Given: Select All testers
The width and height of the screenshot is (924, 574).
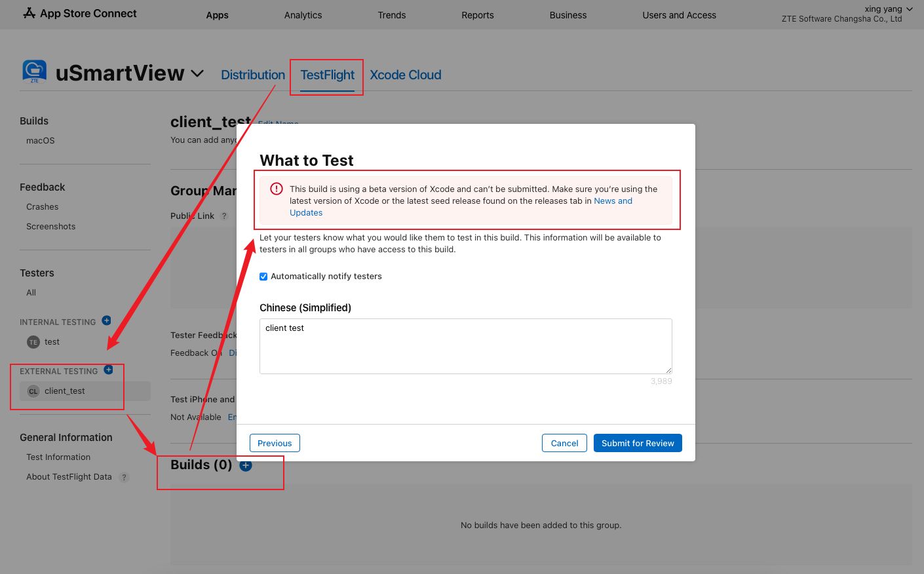Looking at the screenshot, I should coord(31,293).
